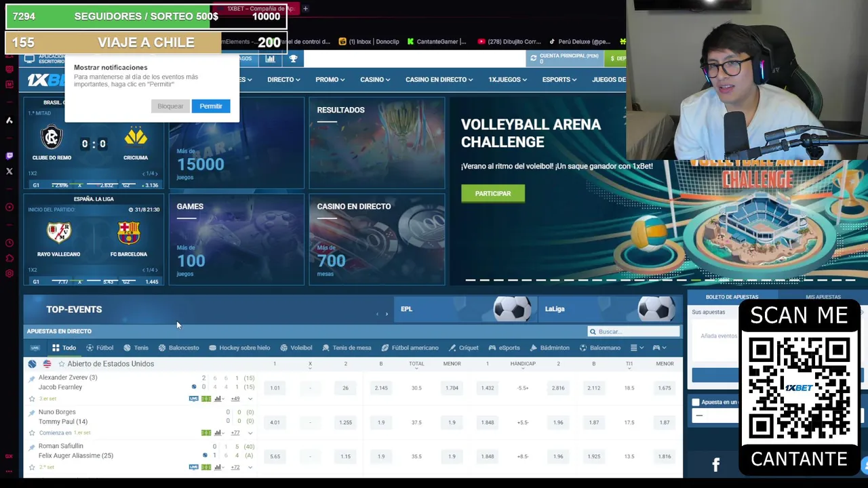Open the X (Twitter) sidebar icon
The height and width of the screenshot is (488, 868).
9,171
